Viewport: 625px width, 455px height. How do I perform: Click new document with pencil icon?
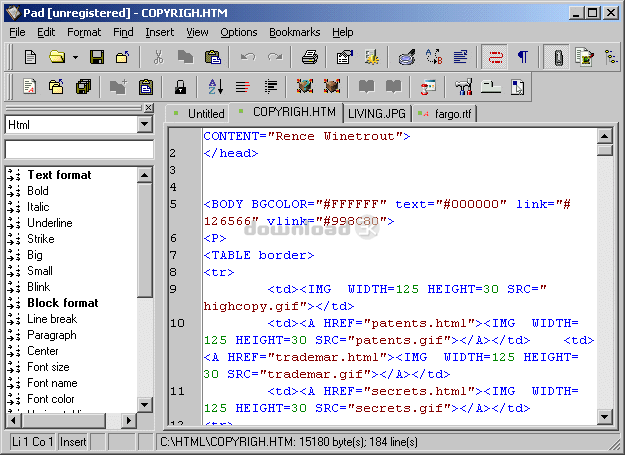click(x=30, y=86)
